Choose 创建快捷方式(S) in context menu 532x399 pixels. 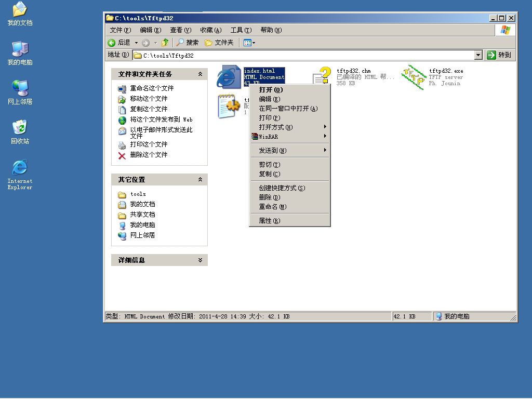pos(290,188)
